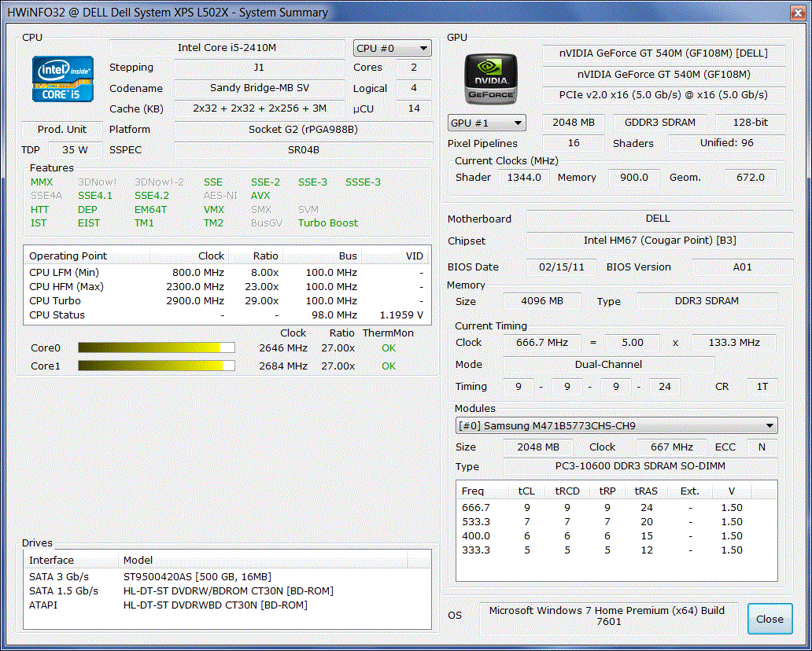Click the 2048 MB GPU memory field

(574, 123)
